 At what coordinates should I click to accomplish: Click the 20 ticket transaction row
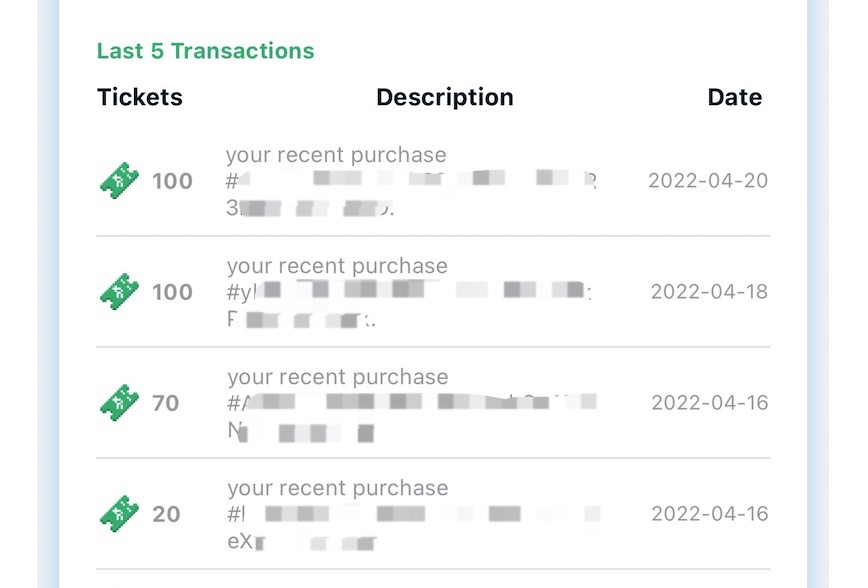(167, 514)
